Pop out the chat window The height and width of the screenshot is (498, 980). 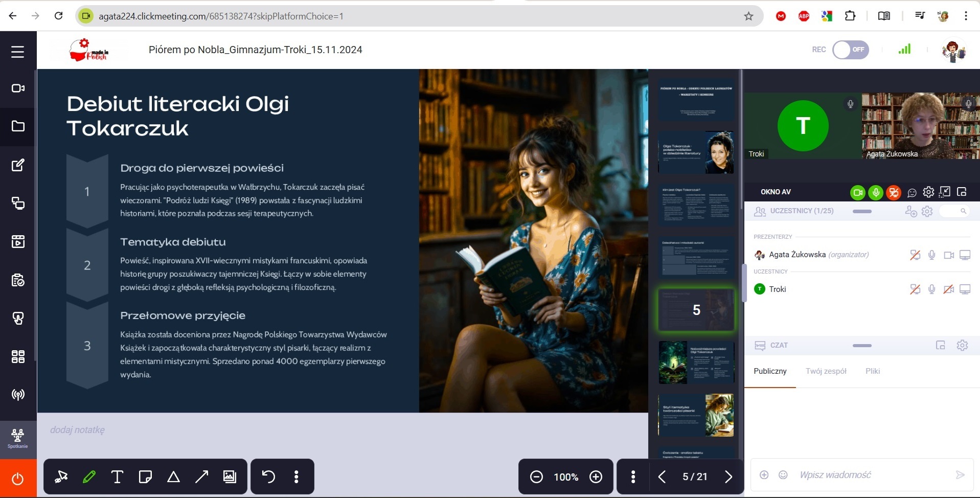click(941, 345)
